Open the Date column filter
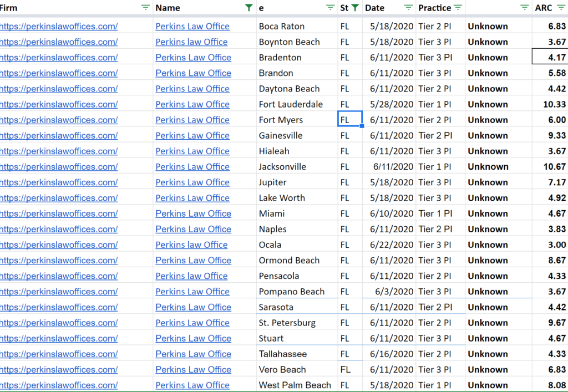Image resolution: width=568 pixels, height=392 pixels. tap(408, 8)
